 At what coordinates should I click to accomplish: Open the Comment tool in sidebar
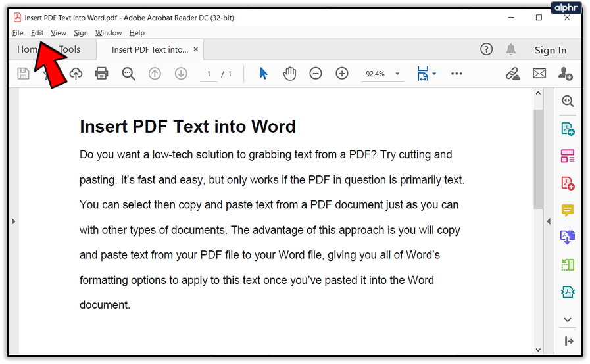[x=568, y=210]
